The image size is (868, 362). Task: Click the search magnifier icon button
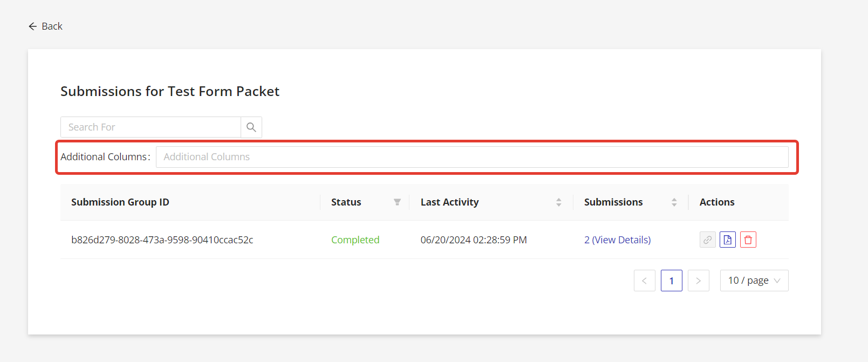click(x=251, y=127)
